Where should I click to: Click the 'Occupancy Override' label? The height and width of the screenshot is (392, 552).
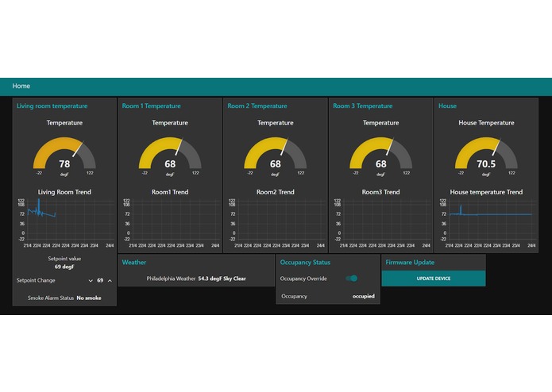[x=303, y=279]
